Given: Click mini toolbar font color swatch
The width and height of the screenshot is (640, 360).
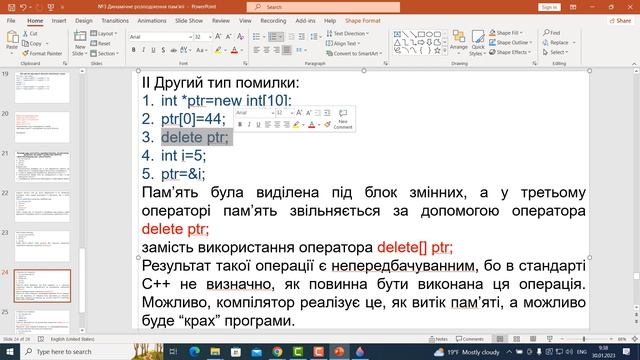Looking at the screenshot, I should click(x=311, y=124).
